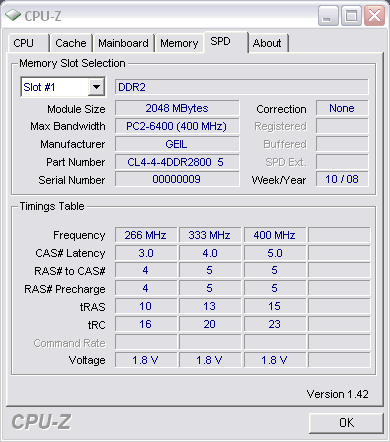Click the tRC value 16
This screenshot has height=442, width=390.
146,324
